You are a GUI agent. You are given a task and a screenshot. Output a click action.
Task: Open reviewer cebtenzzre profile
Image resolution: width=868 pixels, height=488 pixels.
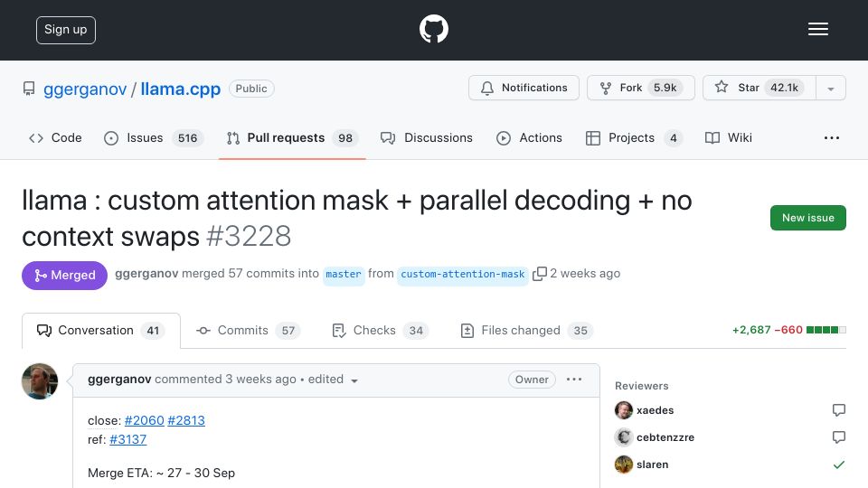pyautogui.click(x=665, y=437)
